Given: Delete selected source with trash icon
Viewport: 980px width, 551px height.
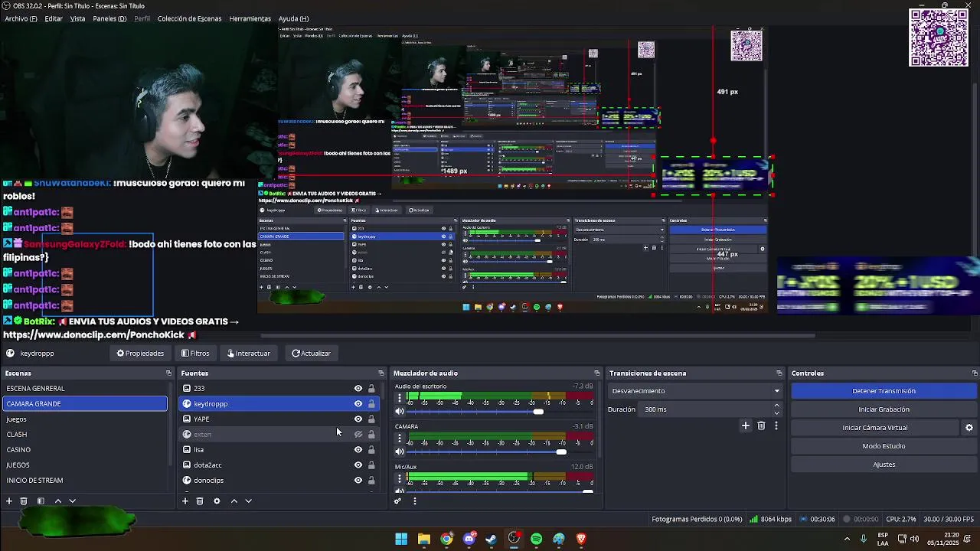Looking at the screenshot, I should (200, 500).
